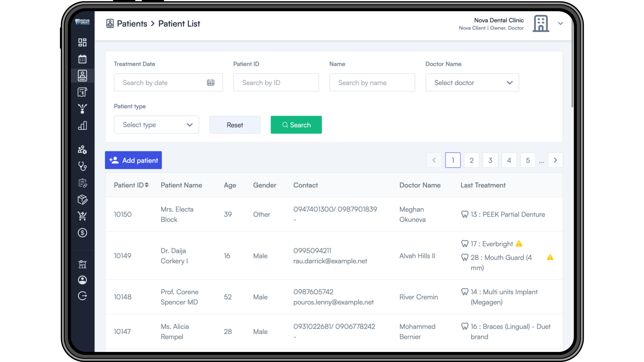Screen dimensions: 644x362
Task: Click next page arrow in pagination
Action: pyautogui.click(x=555, y=160)
